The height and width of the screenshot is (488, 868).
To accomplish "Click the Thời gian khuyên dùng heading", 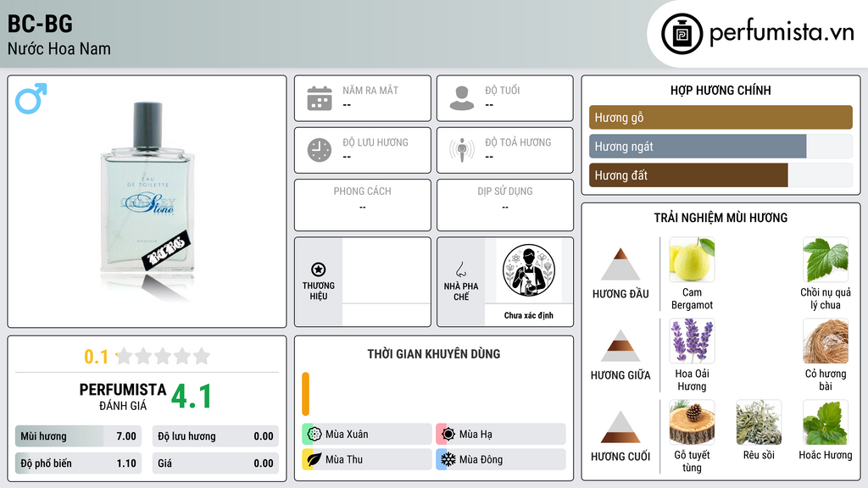I will (434, 354).
